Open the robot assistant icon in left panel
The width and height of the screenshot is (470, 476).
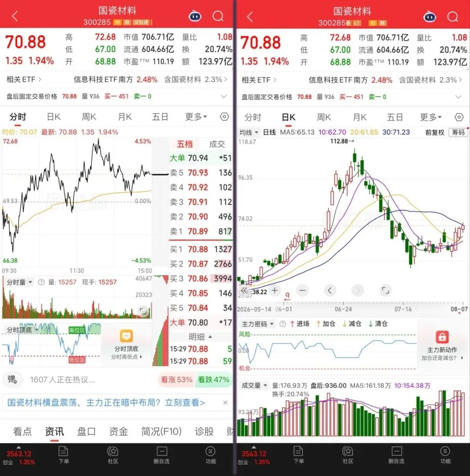point(195,16)
